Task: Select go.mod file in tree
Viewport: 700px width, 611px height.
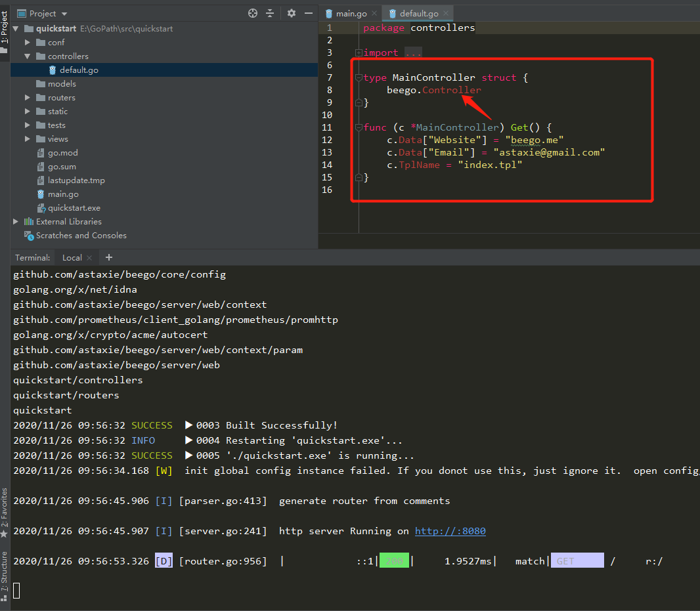Action: pos(62,153)
